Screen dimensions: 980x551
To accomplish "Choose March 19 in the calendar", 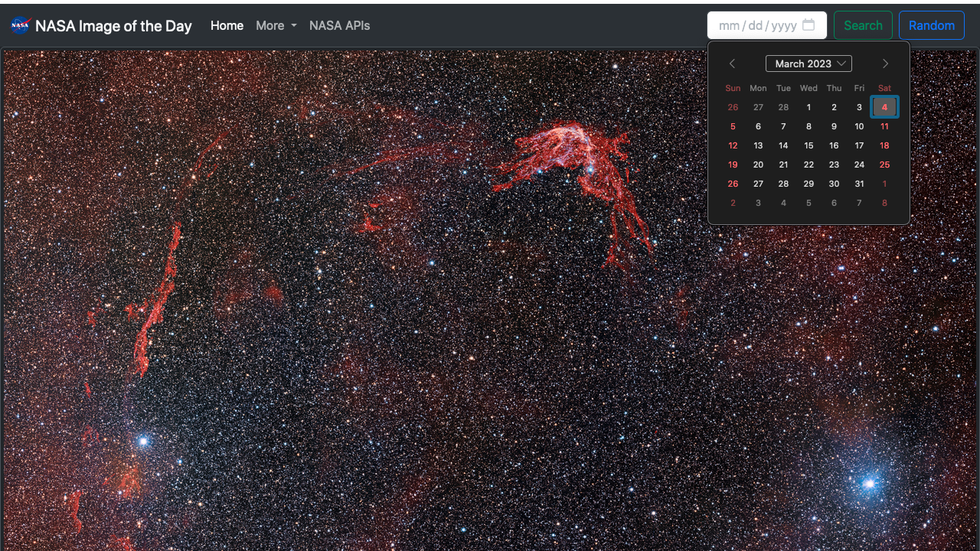I will 733,165.
